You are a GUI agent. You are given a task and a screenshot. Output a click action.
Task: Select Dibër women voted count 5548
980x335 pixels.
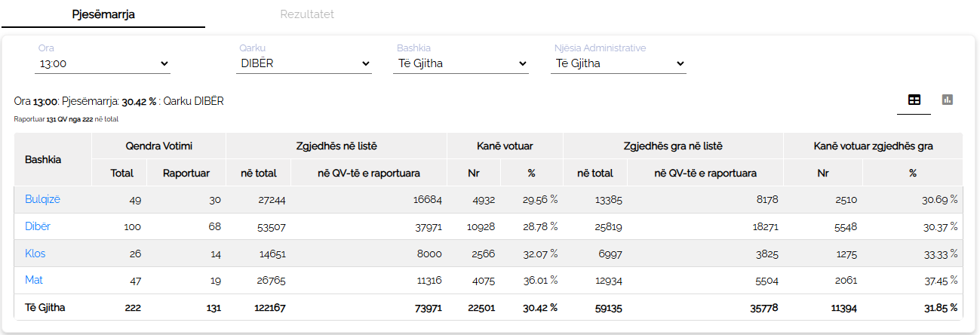(844, 226)
